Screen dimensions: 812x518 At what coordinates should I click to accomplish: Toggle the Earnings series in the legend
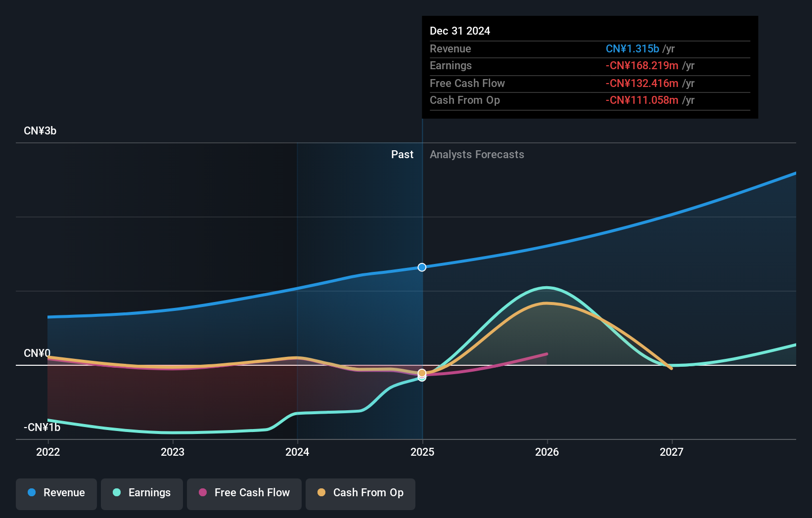tap(142, 494)
